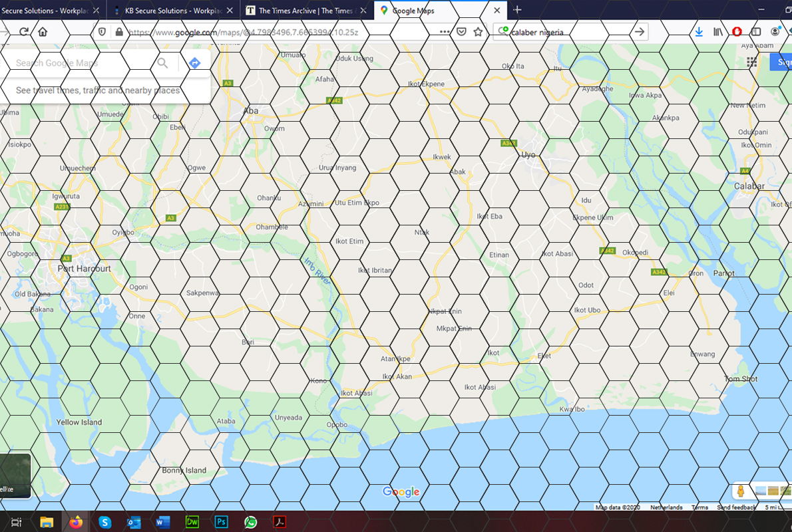
Task: Close the Google Maps tab
Action: tap(497, 10)
